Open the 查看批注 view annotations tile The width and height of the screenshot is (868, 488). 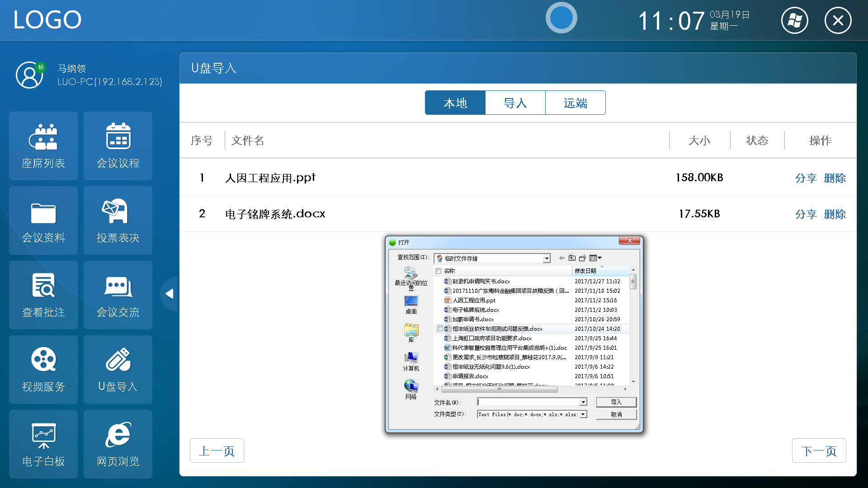pyautogui.click(x=43, y=295)
